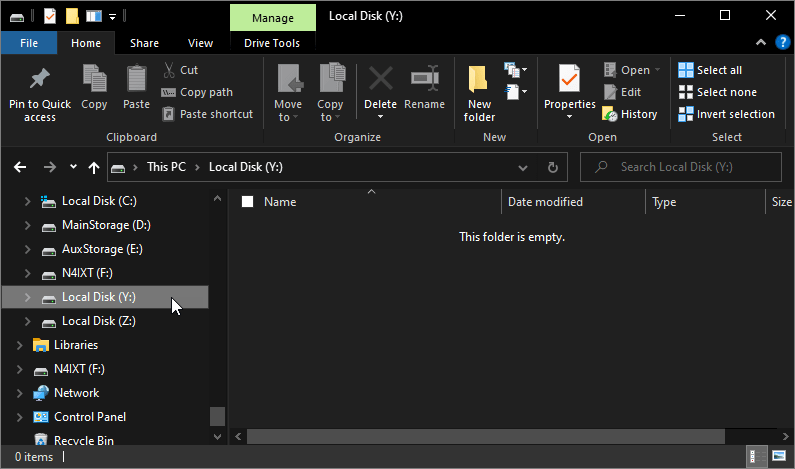Click the horizontal scrollbar in file pane
This screenshot has height=469, width=795.
[x=485, y=436]
